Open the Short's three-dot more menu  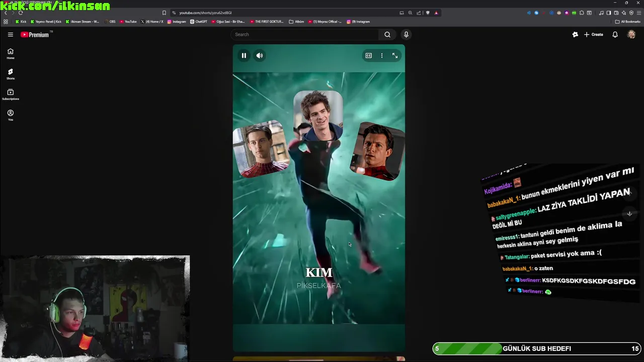tap(382, 55)
